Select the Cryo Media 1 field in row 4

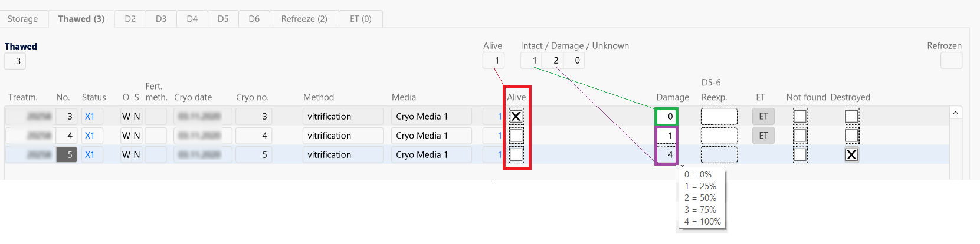[431, 136]
